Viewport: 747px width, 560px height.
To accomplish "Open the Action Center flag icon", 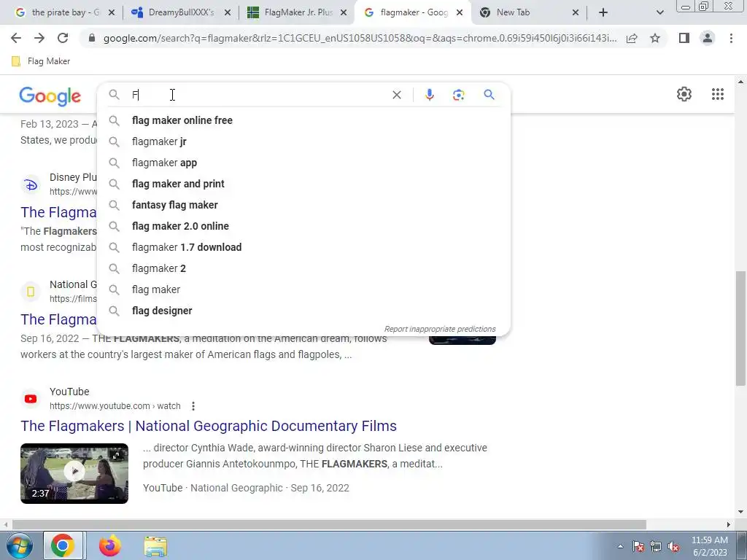I will coord(638,546).
